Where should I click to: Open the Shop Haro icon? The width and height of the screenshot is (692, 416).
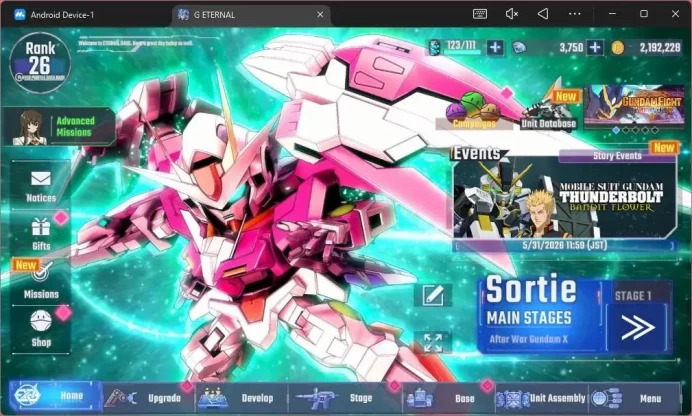(x=41, y=321)
